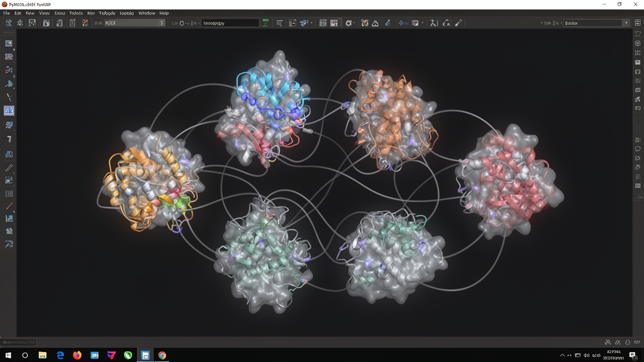Click the leftmost icon in the bottom-right status group

[608, 343]
